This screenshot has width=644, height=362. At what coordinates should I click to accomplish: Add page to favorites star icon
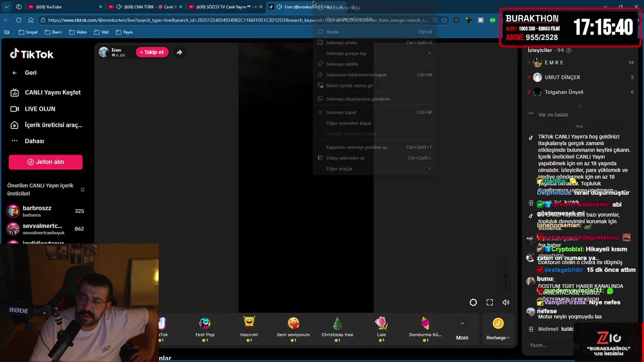(444, 20)
